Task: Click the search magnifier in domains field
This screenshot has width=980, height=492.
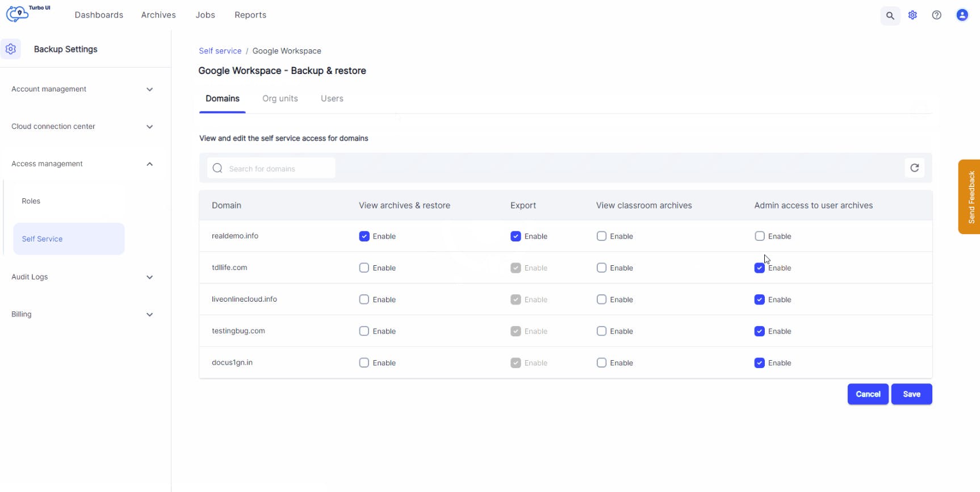Action: pos(217,168)
